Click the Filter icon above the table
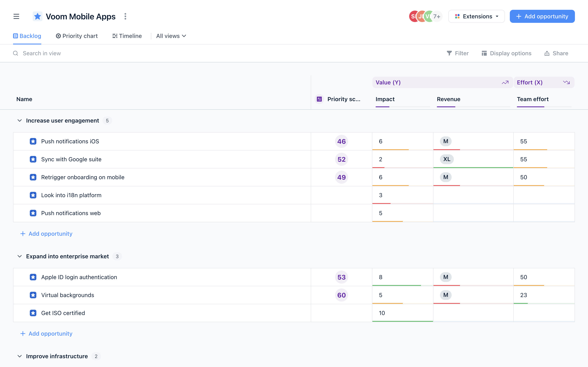This screenshot has height=367, width=588. click(x=450, y=53)
